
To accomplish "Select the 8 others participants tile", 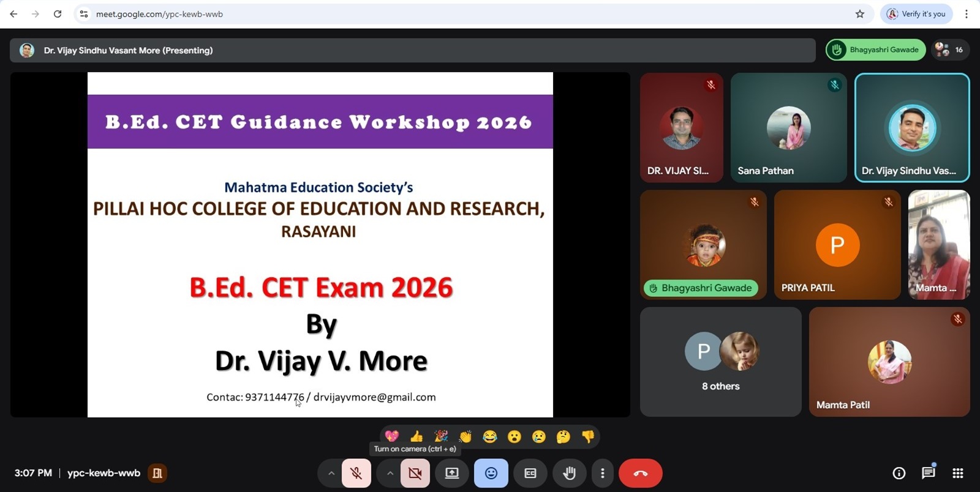I will 720,362.
